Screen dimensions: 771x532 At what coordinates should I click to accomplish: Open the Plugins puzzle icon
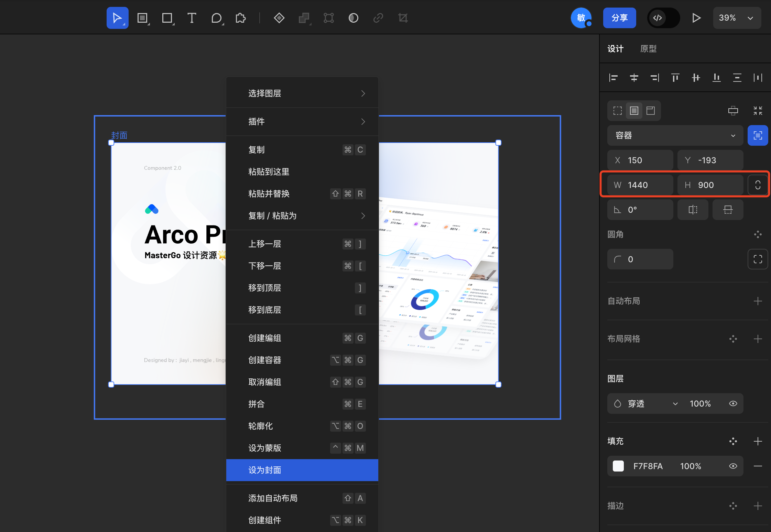(x=241, y=18)
